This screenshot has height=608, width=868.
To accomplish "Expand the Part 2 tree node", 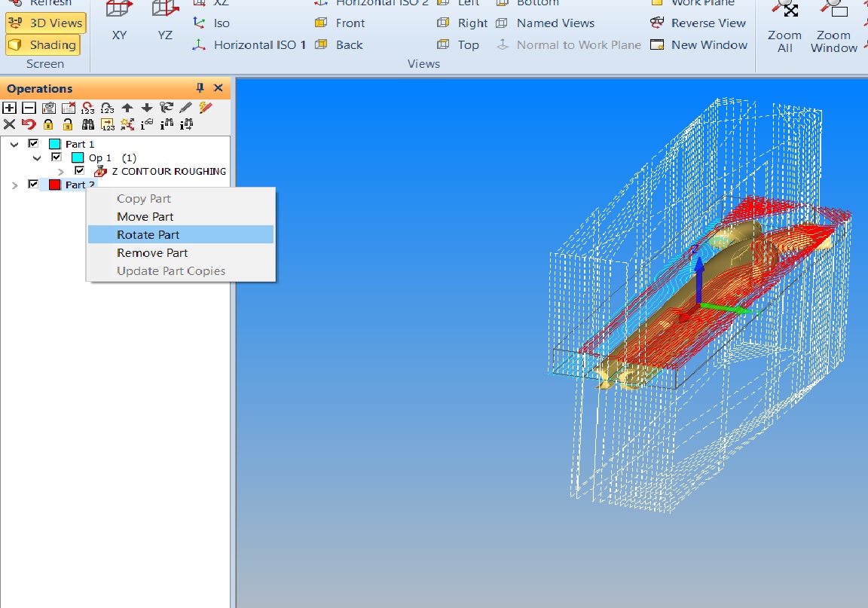I will 14,185.
